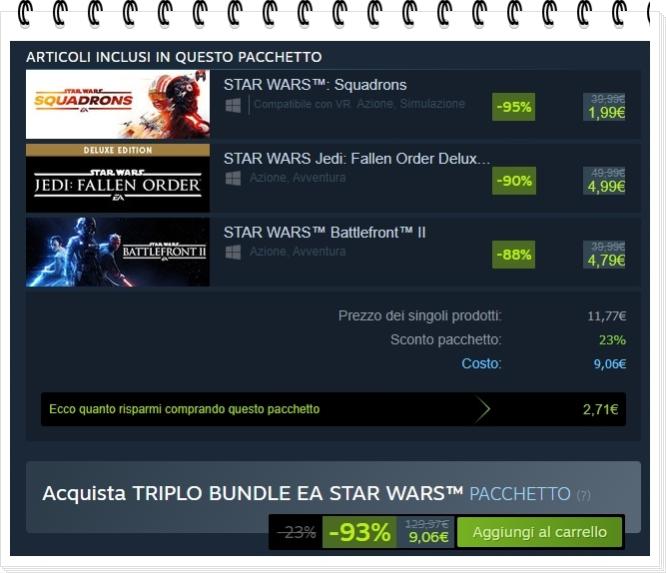Click the 4,99€ Fallen Order price

[606, 187]
